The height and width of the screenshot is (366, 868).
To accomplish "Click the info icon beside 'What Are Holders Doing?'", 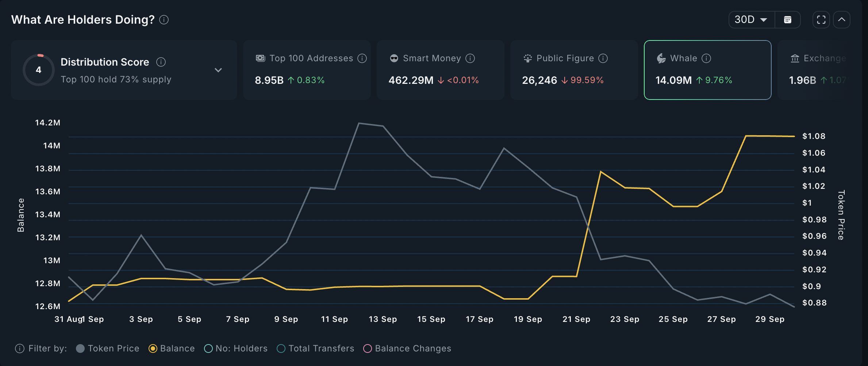I will point(164,20).
